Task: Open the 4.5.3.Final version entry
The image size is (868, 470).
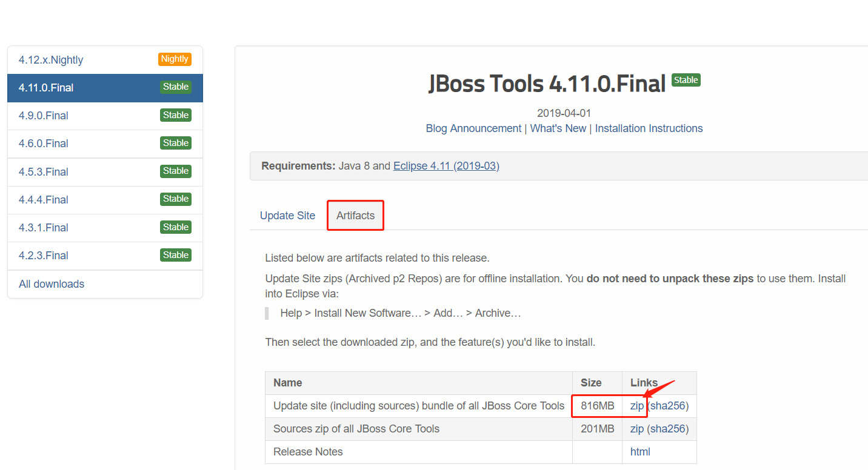Action: [x=105, y=172]
